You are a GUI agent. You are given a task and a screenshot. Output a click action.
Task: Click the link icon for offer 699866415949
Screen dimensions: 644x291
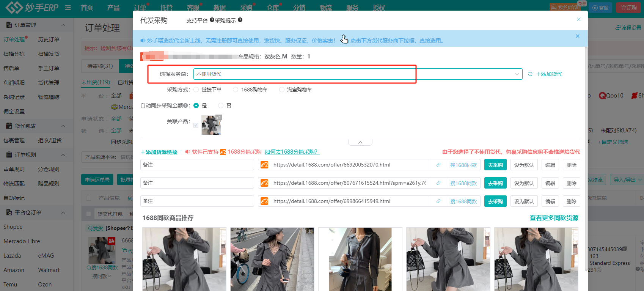tap(438, 201)
